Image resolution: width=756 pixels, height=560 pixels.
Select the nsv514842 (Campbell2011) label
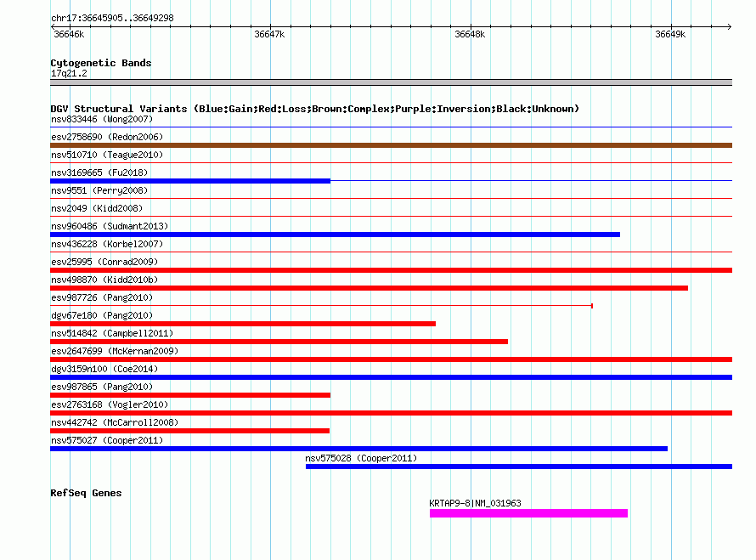pos(112,333)
